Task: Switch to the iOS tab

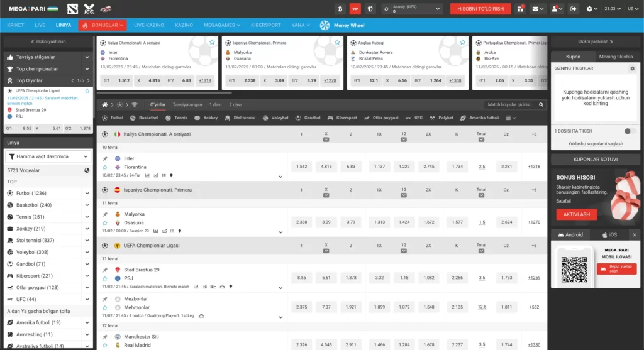Action: point(609,235)
